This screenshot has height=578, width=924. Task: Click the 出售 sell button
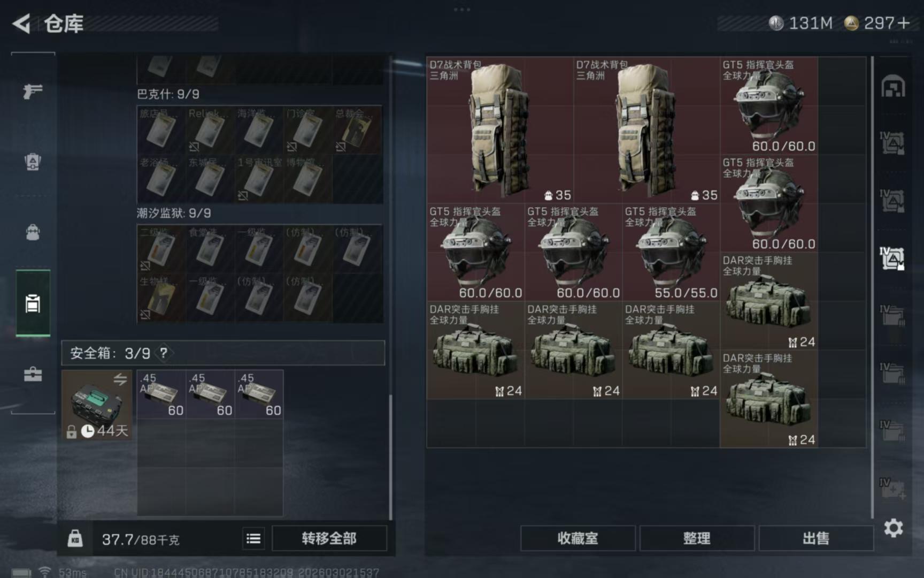point(816,538)
